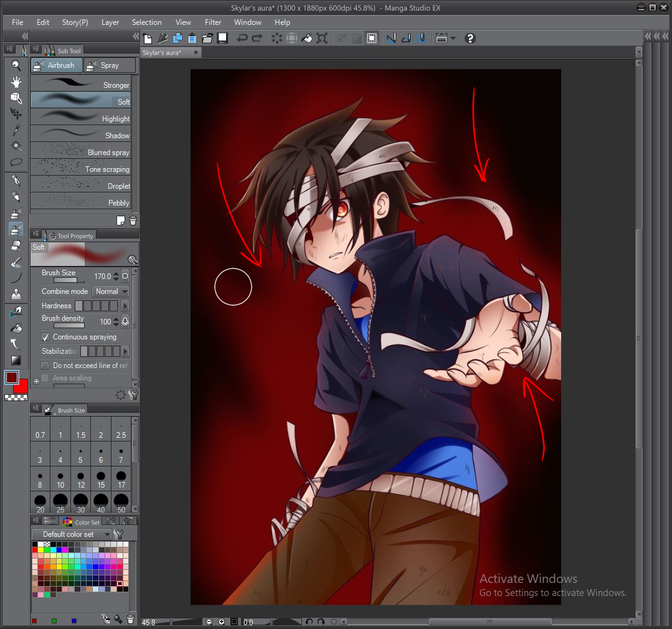Viewport: 672px width, 629px height.
Task: Select the Gradient tool icon
Action: [x=16, y=360]
